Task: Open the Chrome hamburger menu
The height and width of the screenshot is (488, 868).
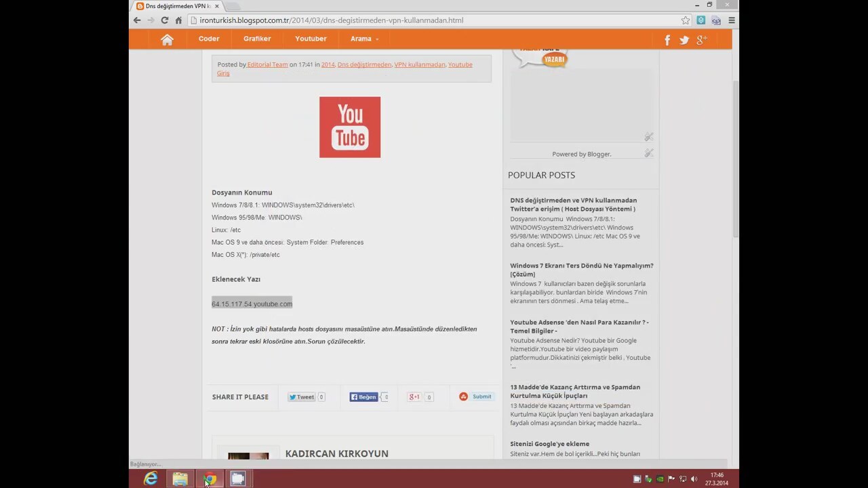Action: (x=732, y=20)
